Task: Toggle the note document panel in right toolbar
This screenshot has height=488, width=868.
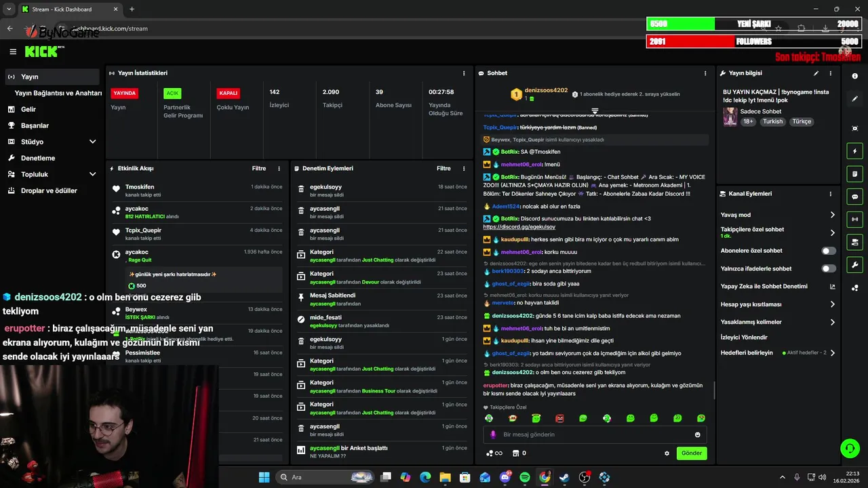Action: click(854, 174)
